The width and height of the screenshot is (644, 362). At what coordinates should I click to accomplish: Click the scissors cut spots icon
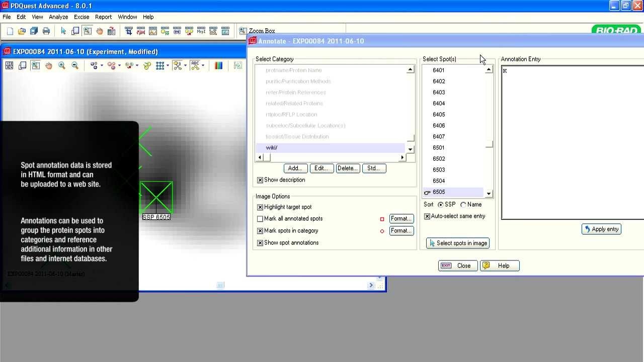tap(177, 65)
